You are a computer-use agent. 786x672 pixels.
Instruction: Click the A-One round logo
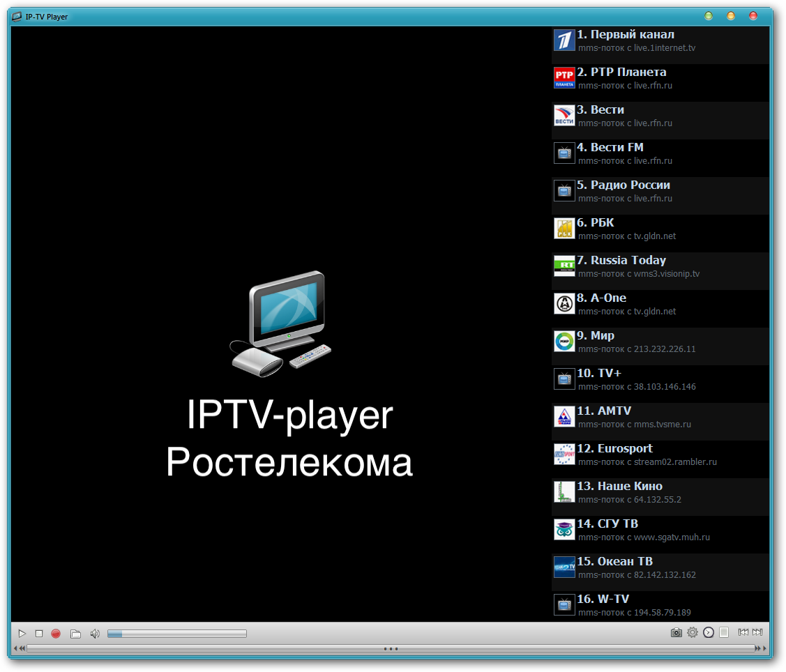[564, 304]
